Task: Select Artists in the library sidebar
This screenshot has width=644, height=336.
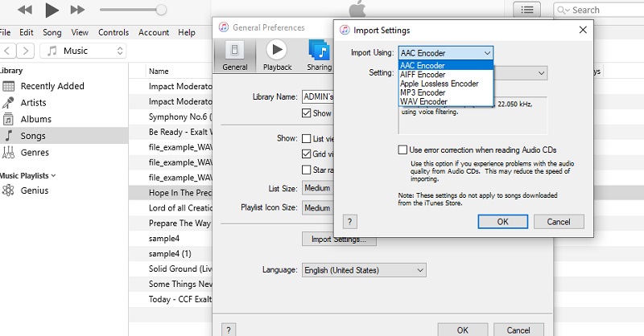Action: tap(33, 103)
